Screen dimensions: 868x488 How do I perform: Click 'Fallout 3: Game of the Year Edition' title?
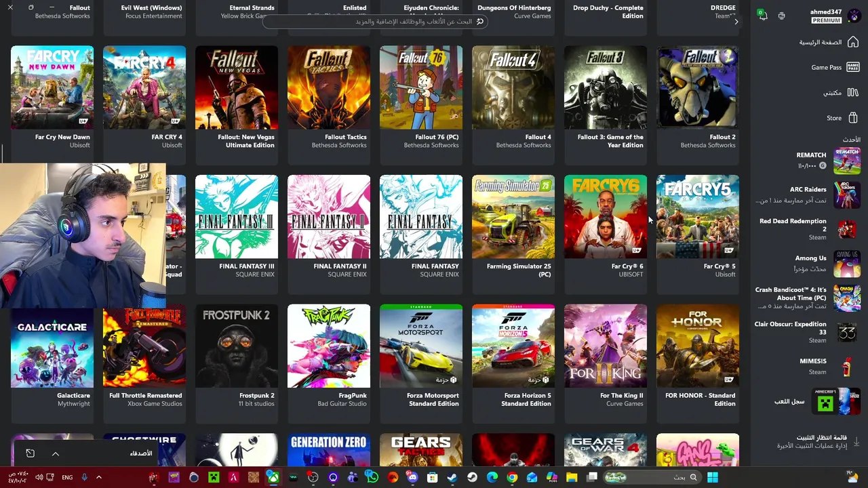tap(610, 141)
